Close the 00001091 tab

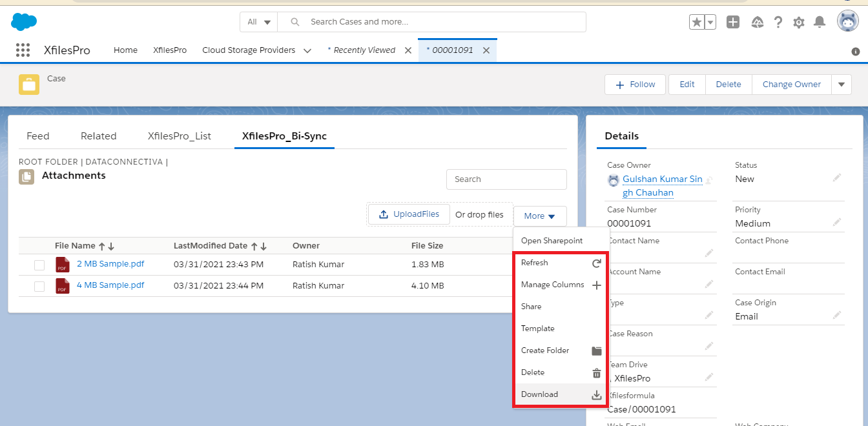click(x=486, y=50)
